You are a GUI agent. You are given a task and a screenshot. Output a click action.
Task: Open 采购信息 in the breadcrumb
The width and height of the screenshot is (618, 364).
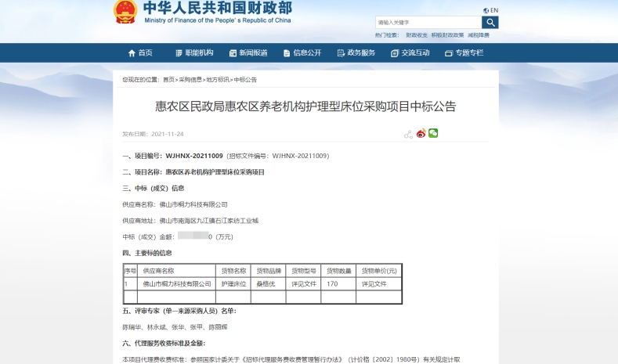[x=190, y=80]
